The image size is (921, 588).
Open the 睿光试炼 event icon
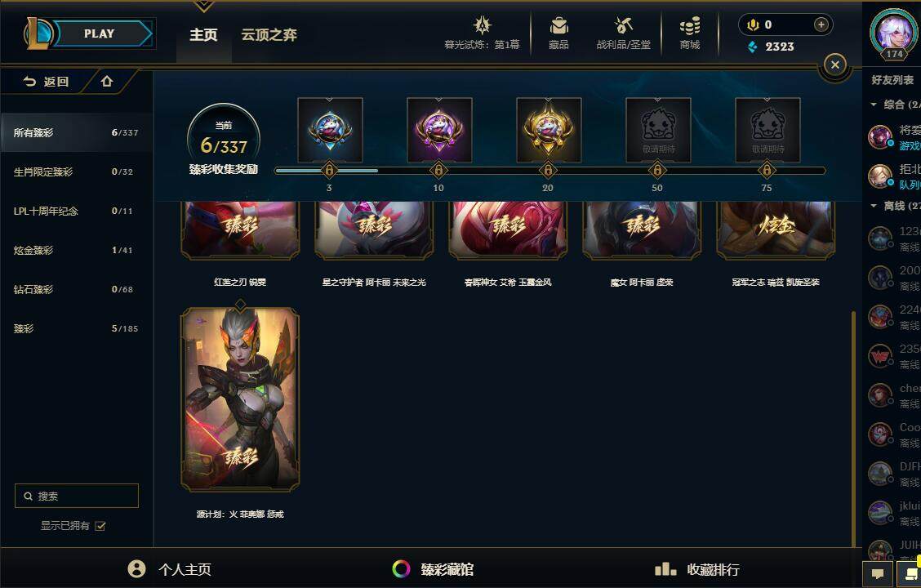(x=483, y=26)
